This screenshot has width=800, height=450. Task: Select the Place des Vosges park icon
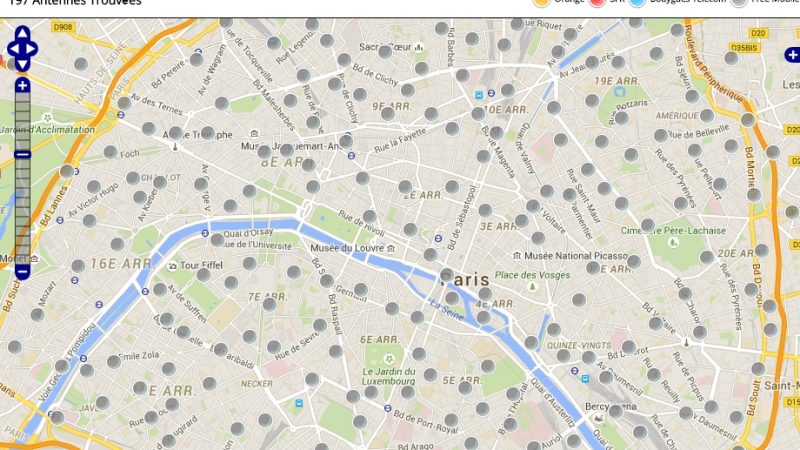(533, 287)
